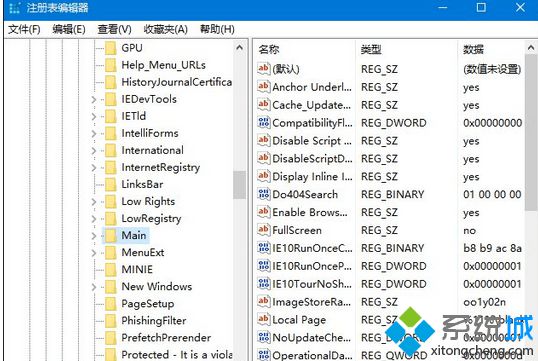This screenshot has height=361, width=538.
Task: Click the PageSetup folder icon
Action: point(110,304)
